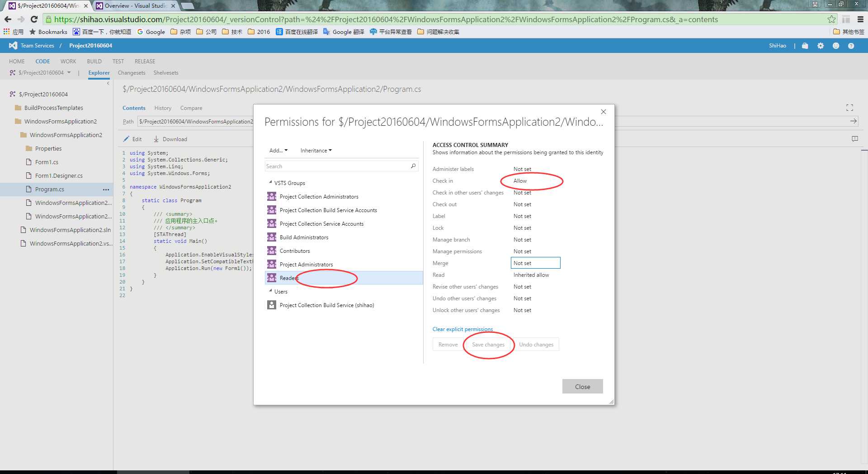868x474 pixels.
Task: Open the Inheritance dropdown
Action: pyautogui.click(x=316, y=150)
